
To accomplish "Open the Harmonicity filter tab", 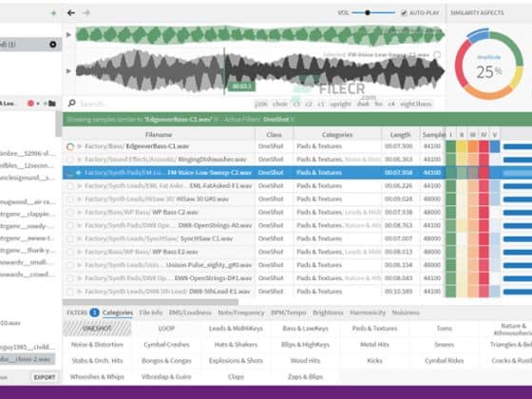I will click(x=368, y=313).
